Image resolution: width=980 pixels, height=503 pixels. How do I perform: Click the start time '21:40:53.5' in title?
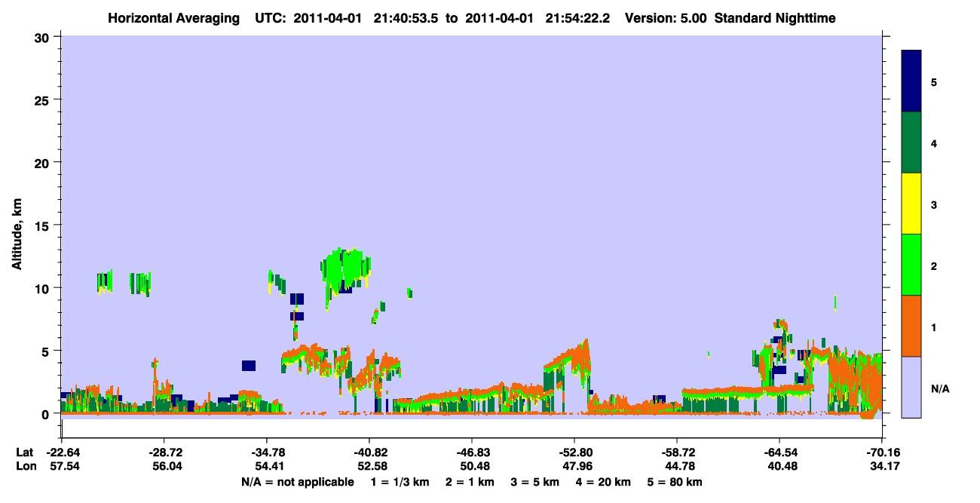(406, 17)
